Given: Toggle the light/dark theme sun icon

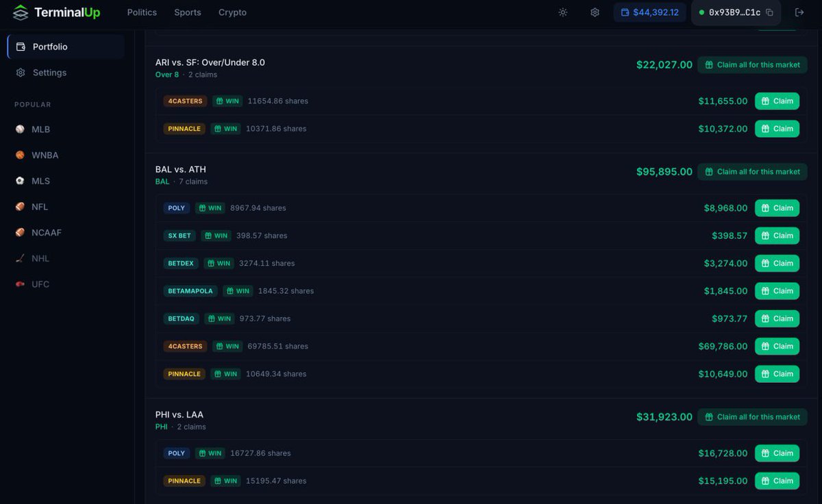Looking at the screenshot, I should (563, 12).
